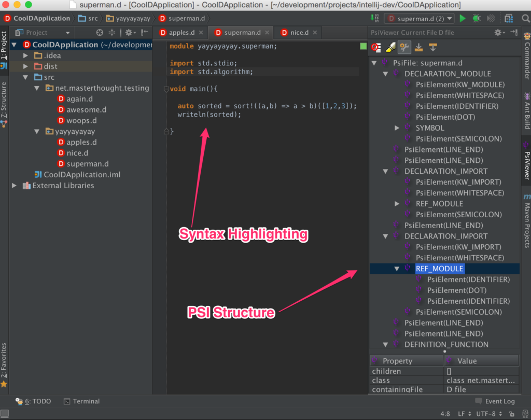Change LF line separator in status bar
The width and height of the screenshot is (531, 420).
(x=464, y=414)
